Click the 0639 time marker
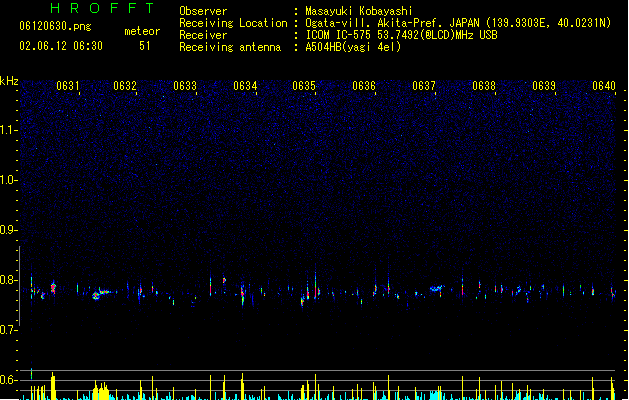 (544, 86)
